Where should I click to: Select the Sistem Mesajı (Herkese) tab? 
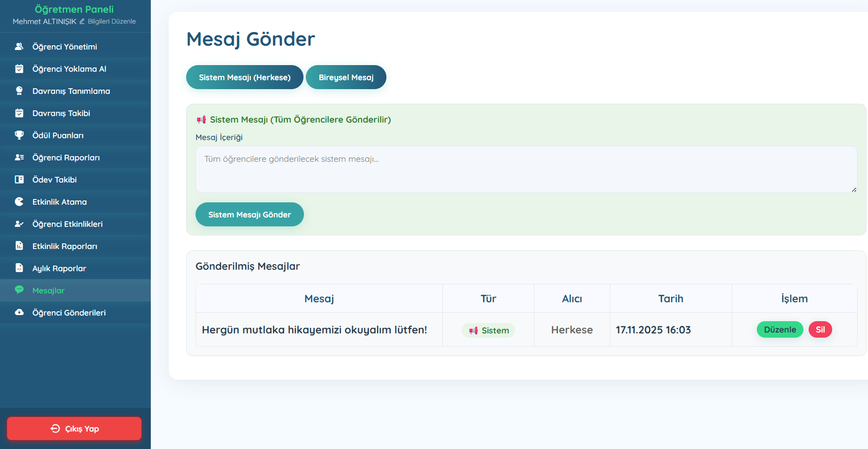coord(245,77)
